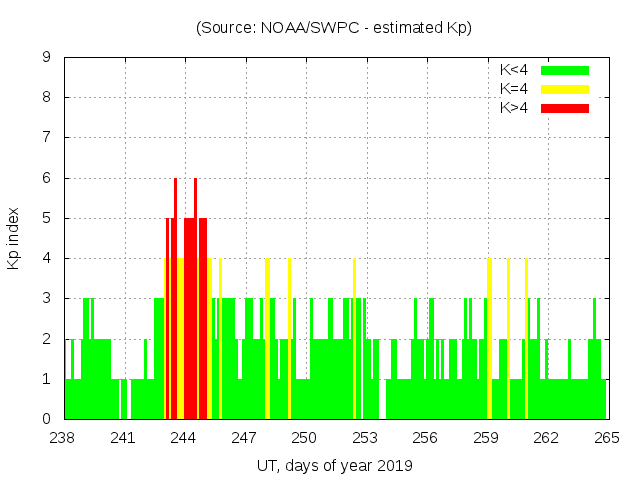Select the K<4 legend label text
Viewport: 640px width, 480px height.
[x=515, y=70]
